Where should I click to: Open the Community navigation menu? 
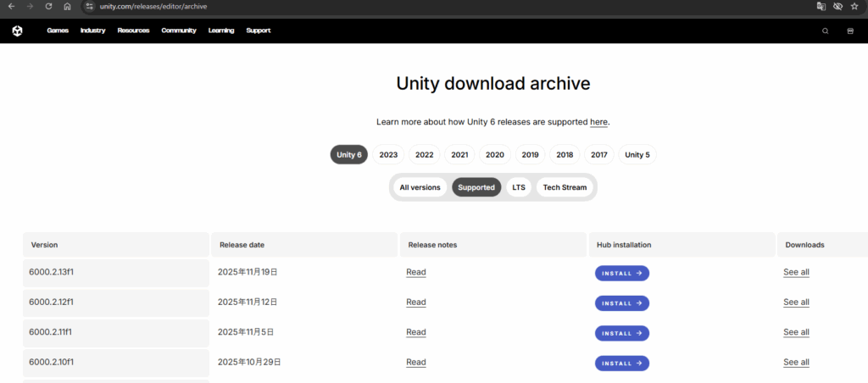179,31
